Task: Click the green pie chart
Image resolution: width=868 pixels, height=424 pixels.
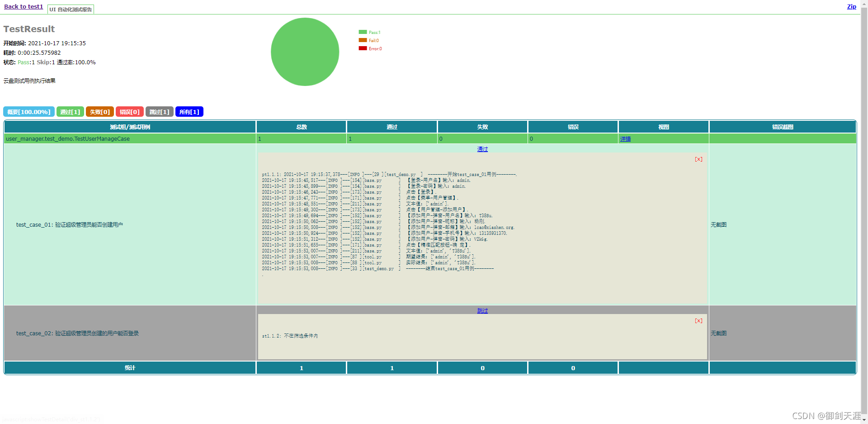Action: [x=305, y=52]
